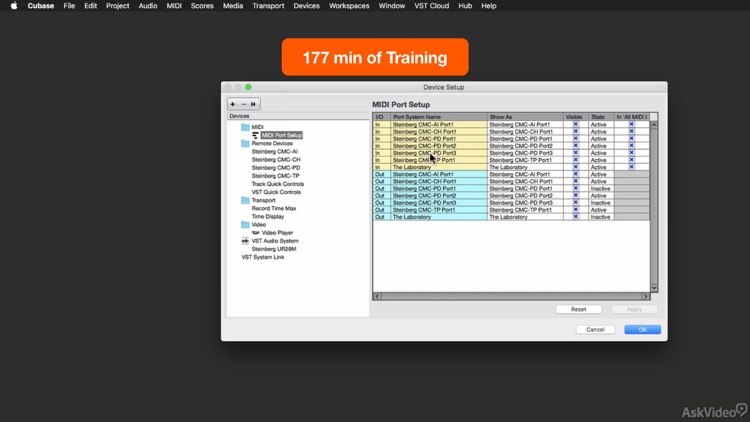The width and height of the screenshot is (750, 422).
Task: Click the minus Remove Device button
Action: tap(243, 104)
